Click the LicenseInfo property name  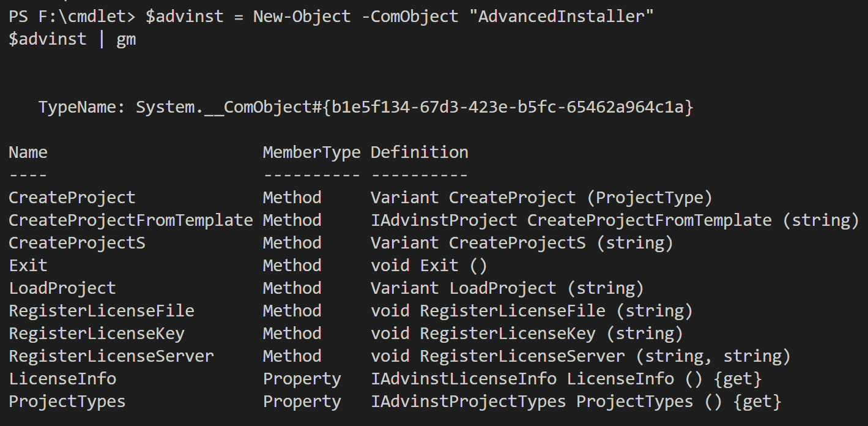(62, 379)
